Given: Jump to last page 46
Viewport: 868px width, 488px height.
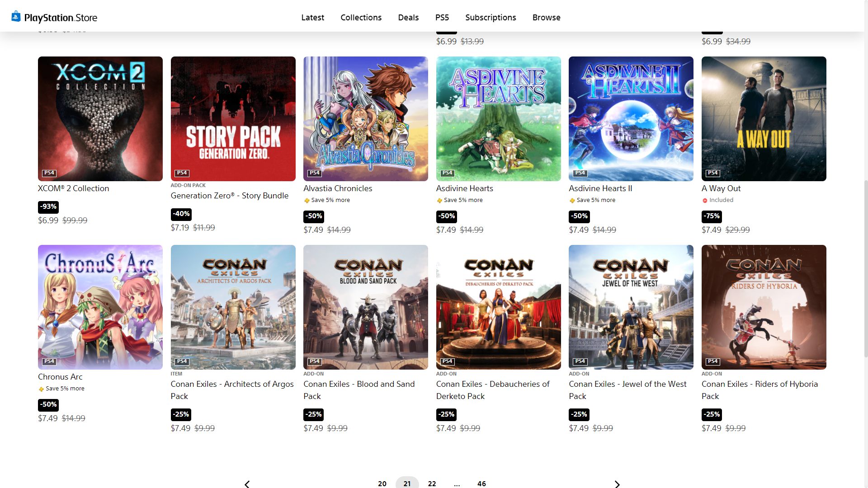Looking at the screenshot, I should coord(481,483).
